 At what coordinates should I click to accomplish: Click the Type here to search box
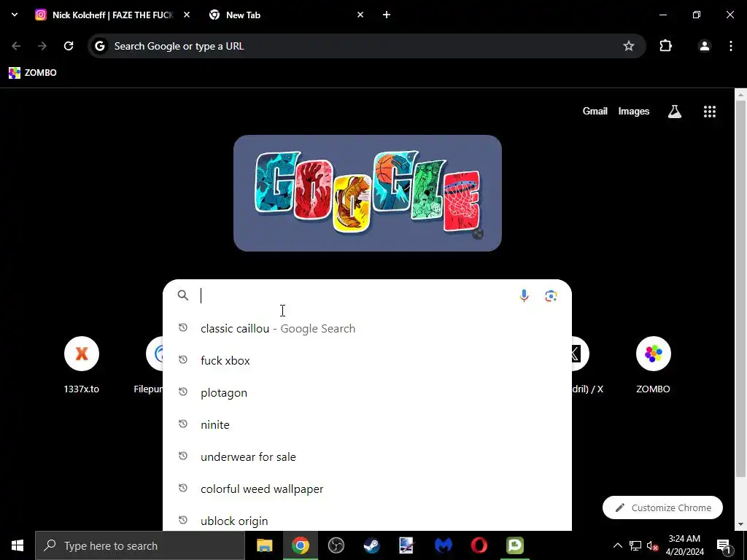[x=139, y=545]
